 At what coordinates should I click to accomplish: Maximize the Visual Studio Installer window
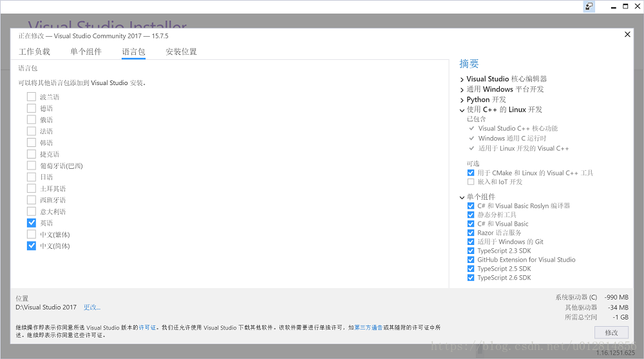(625, 6)
